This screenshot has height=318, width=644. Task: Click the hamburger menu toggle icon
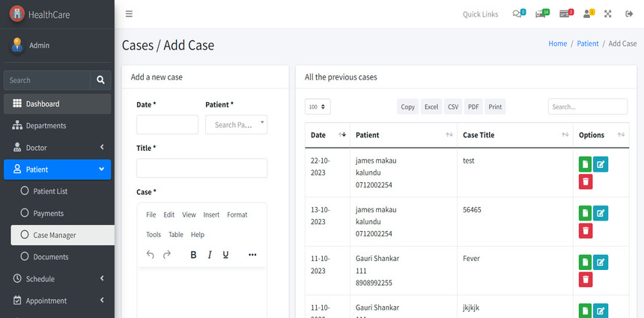coord(129,14)
